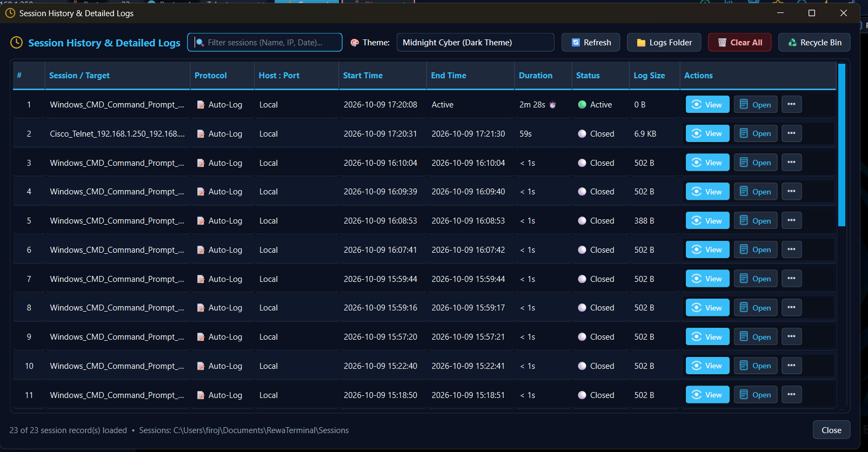View log of session 4
This screenshot has height=452, width=868.
(707, 192)
